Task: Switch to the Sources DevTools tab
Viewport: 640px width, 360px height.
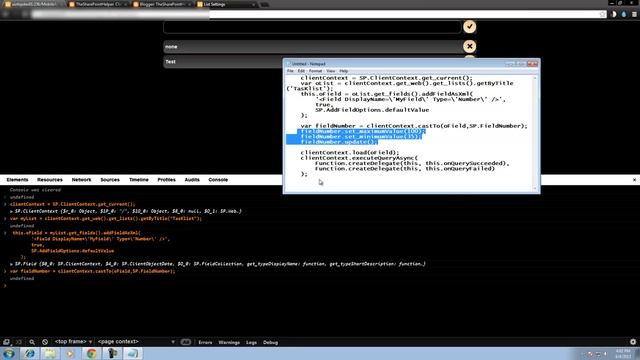Action: click(110, 180)
